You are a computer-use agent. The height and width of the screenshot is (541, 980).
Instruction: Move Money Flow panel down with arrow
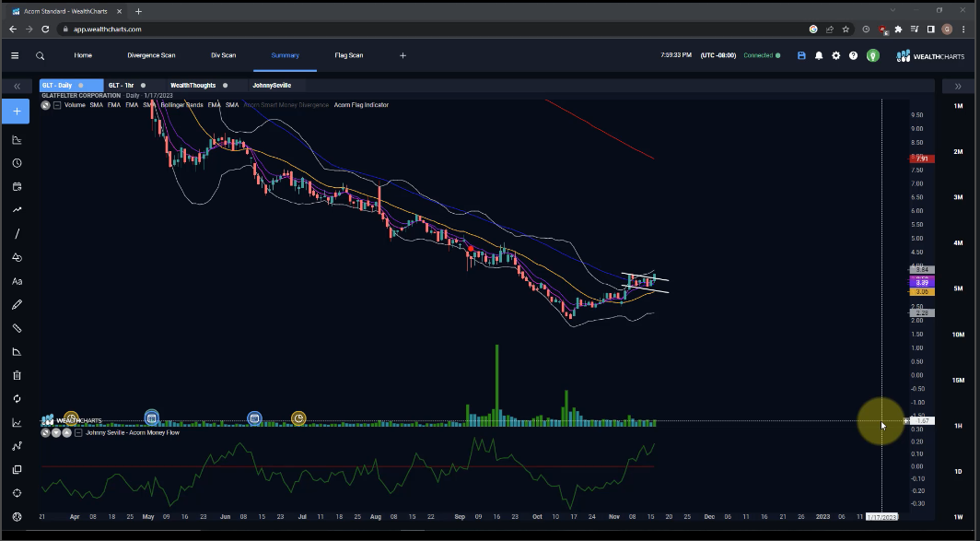(x=55, y=433)
